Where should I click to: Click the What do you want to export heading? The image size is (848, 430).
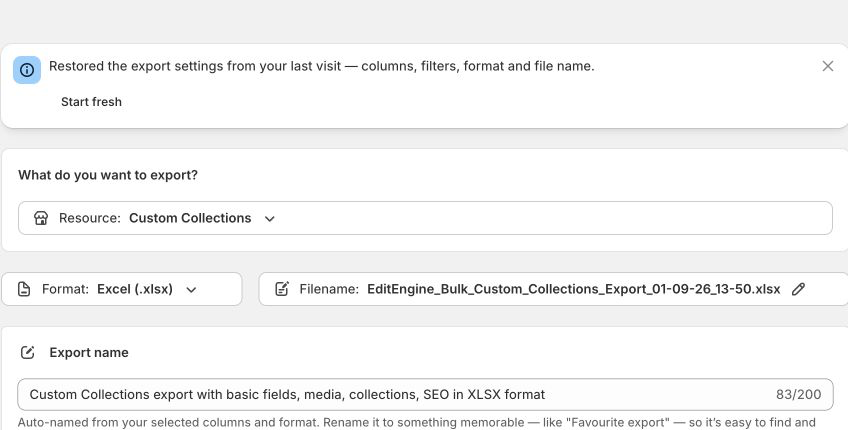tap(108, 175)
